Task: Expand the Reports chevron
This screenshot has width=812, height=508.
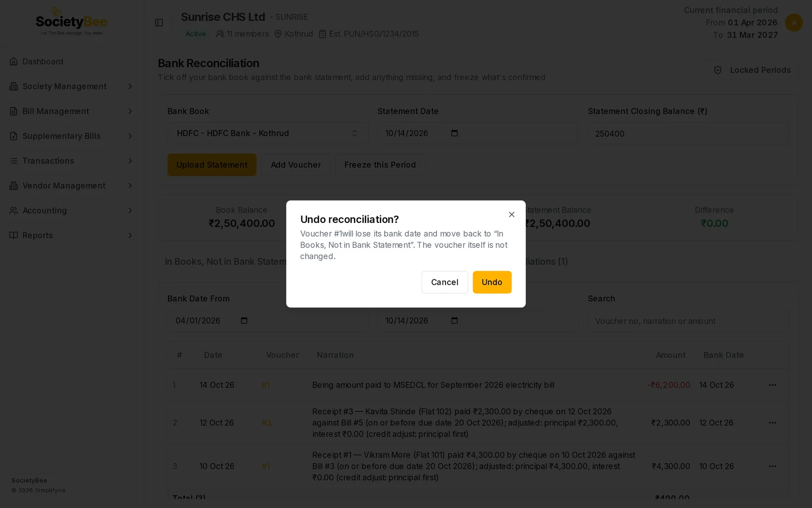Action: (130, 235)
